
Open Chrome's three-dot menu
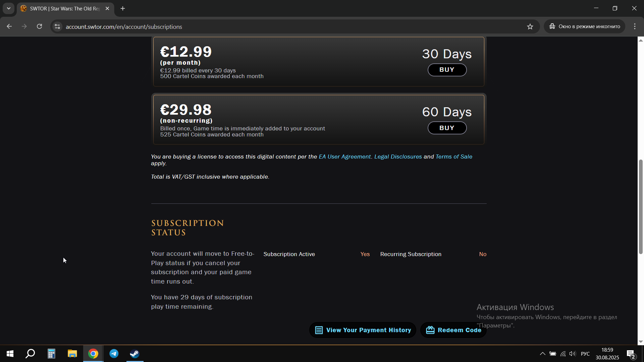(635, 26)
